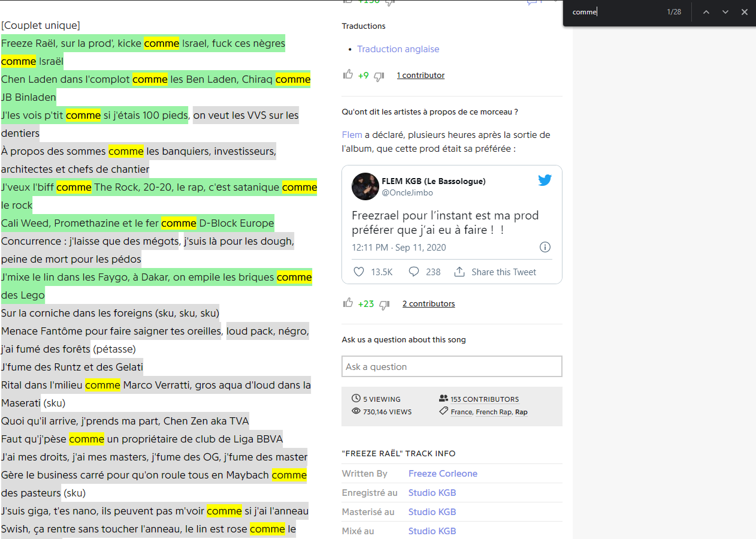Click lyric 'J'fume des Runtz et des Gelati'
Screen dimensions: 756x539
coord(72,367)
